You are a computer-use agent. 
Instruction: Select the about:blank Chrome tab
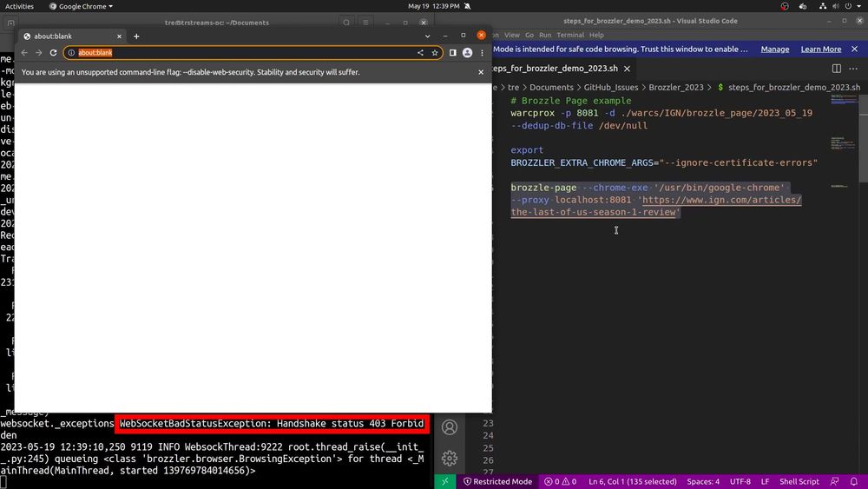coord(72,36)
